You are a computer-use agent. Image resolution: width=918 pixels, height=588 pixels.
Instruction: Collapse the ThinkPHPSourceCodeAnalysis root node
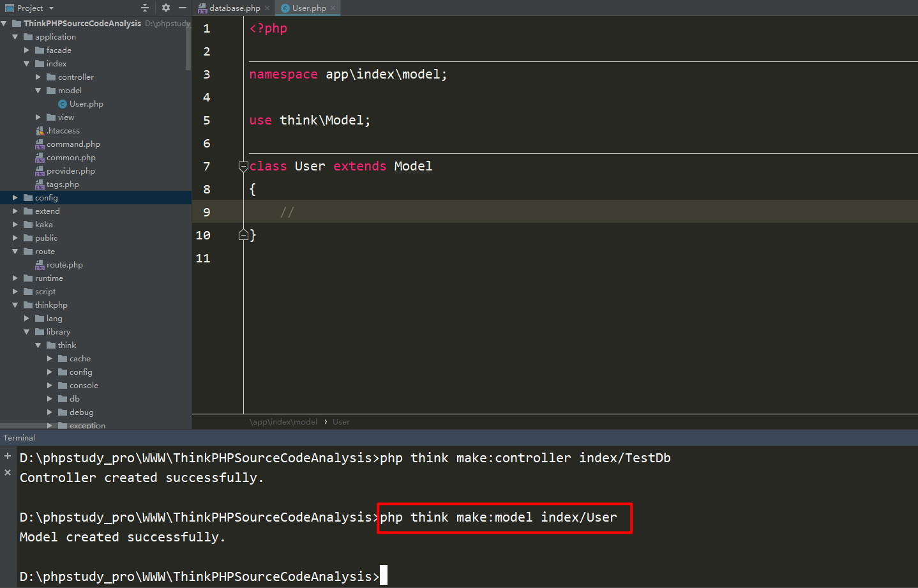[4, 24]
